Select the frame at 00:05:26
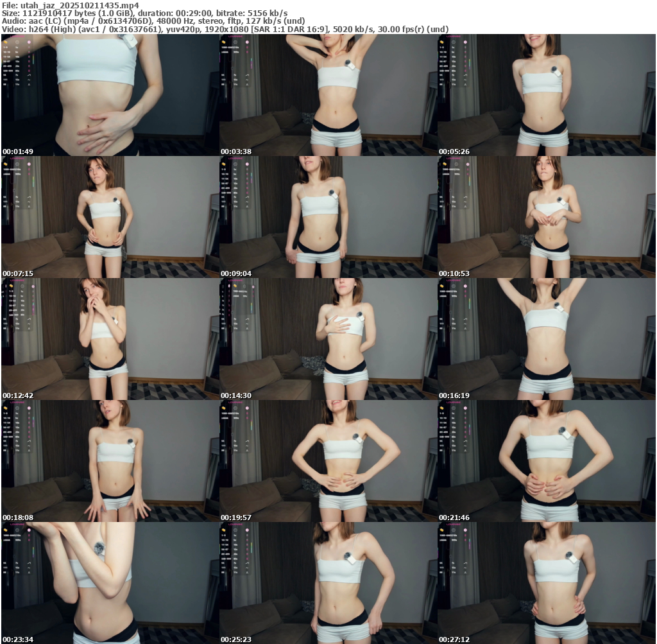The image size is (657, 644). click(547, 95)
